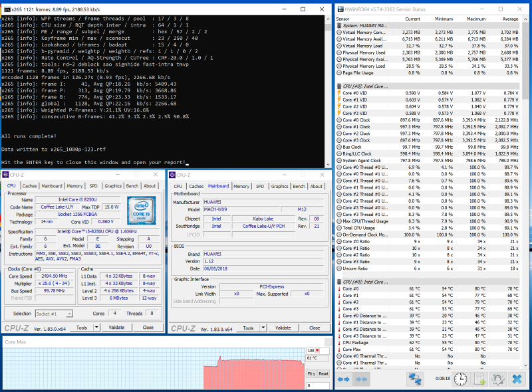
Task: Open Graphics tab in CPU-Z Motherboard window
Action: coord(279,186)
